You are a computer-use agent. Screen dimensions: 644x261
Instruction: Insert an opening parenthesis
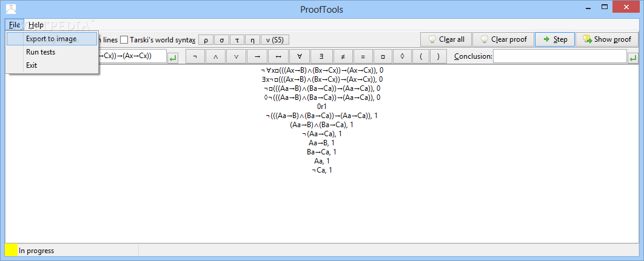[421, 57]
